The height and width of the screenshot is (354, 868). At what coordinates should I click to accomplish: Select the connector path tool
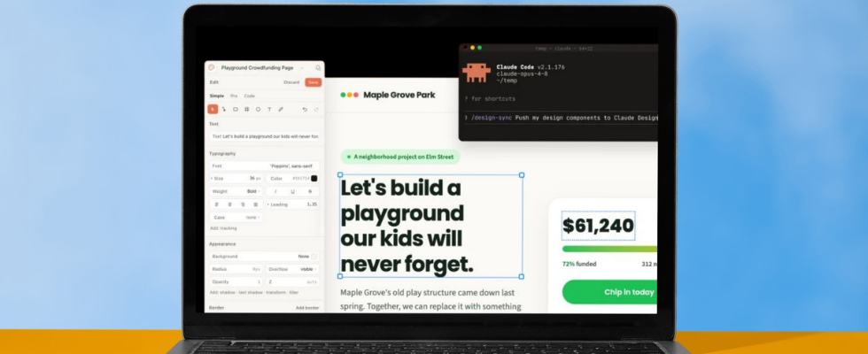[223, 110]
